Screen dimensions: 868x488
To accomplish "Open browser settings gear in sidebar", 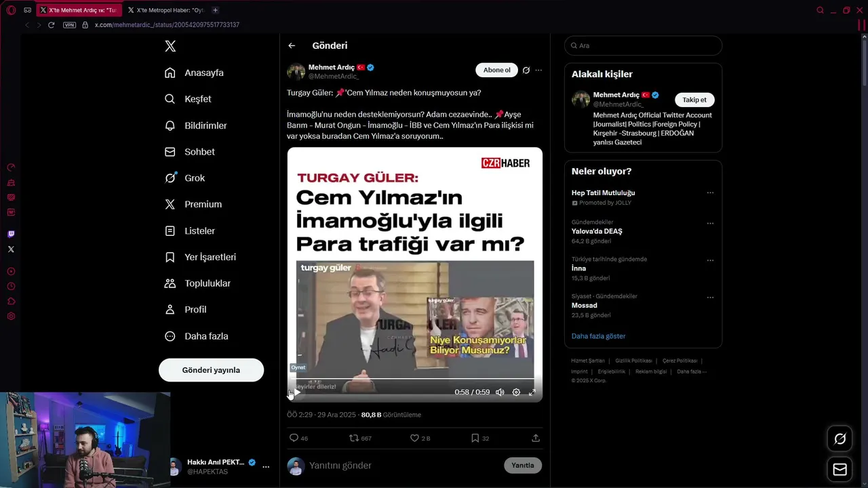I will tap(11, 317).
